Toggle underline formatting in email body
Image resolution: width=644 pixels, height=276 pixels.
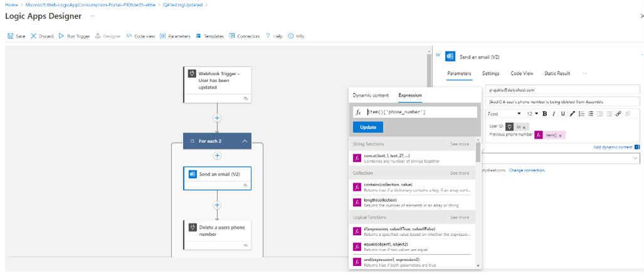pyautogui.click(x=563, y=114)
